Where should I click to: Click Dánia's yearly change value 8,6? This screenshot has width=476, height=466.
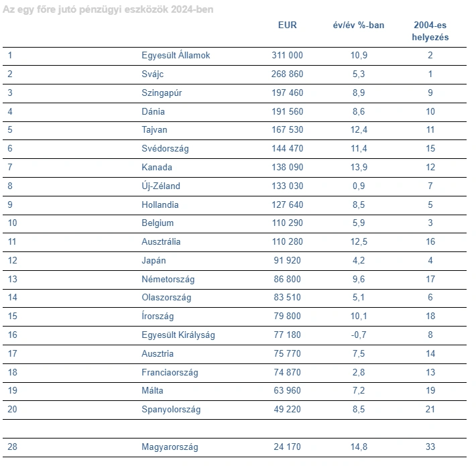[359, 112]
